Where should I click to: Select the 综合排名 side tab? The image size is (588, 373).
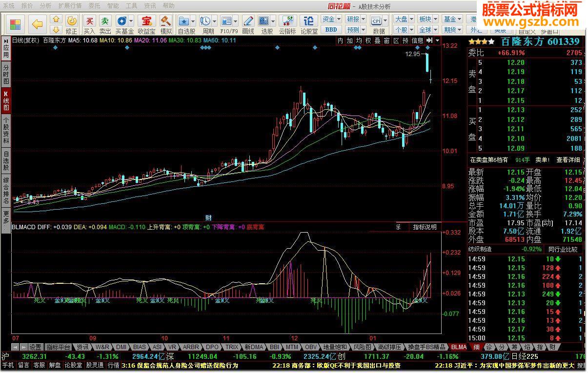(x=6, y=191)
